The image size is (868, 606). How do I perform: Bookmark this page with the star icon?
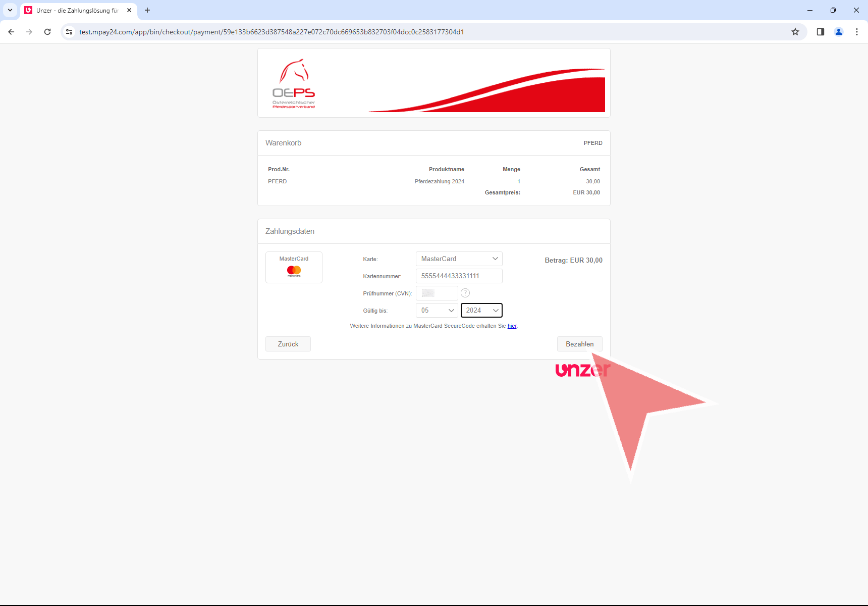pyautogui.click(x=795, y=32)
